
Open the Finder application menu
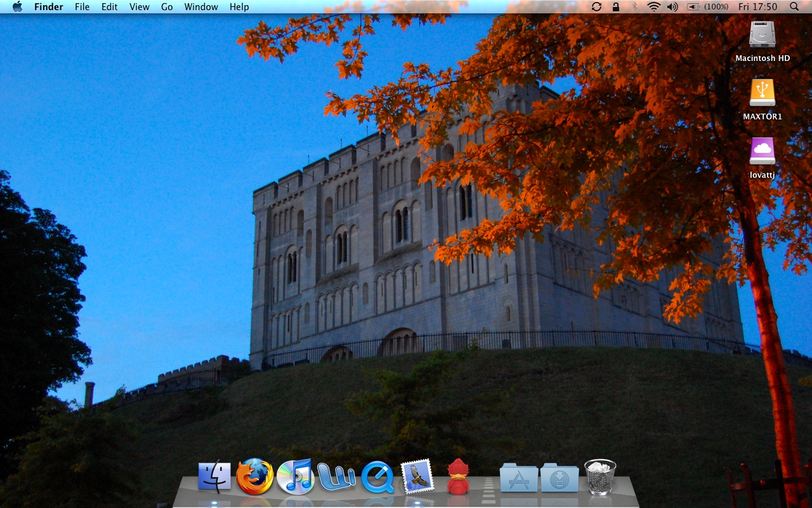[49, 7]
